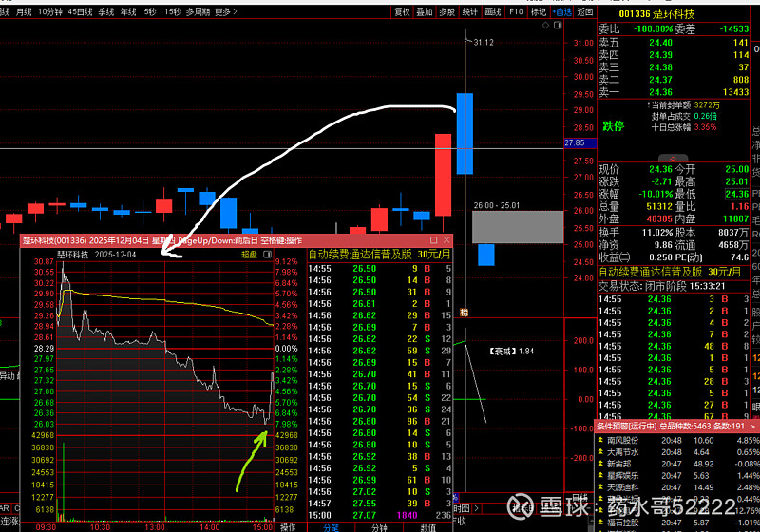Open the 统计 statistics tool

pyautogui.click(x=469, y=12)
